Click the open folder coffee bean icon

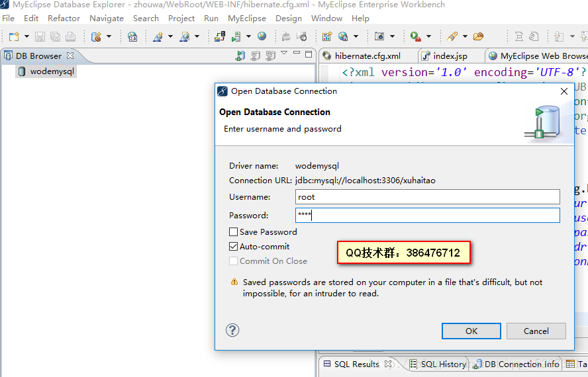point(479,36)
